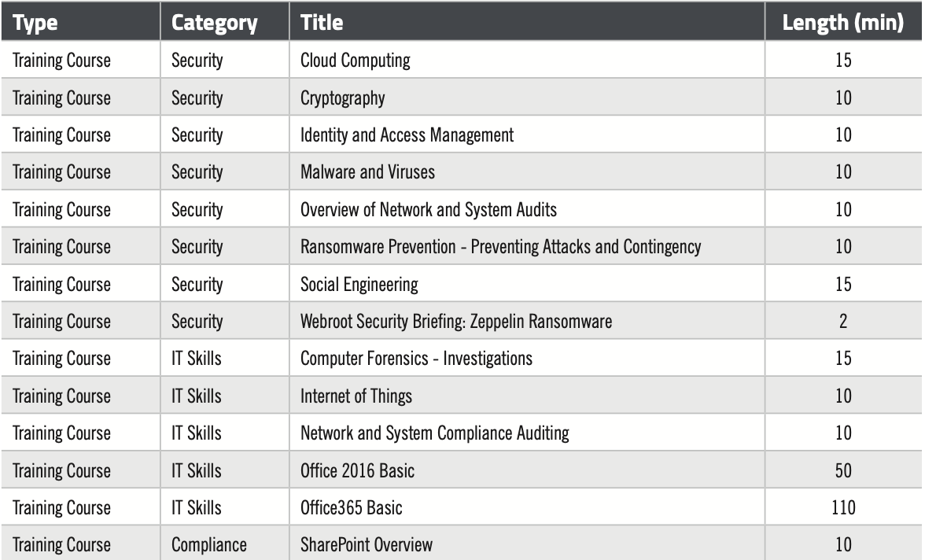Click the Internet of Things title
This screenshot has width=925, height=560.
[x=356, y=396]
